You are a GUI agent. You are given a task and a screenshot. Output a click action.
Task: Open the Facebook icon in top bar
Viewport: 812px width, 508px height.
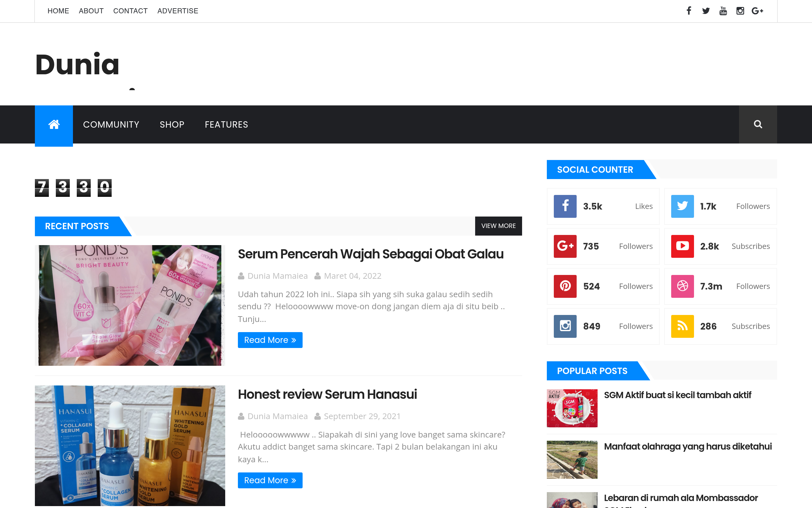689,11
